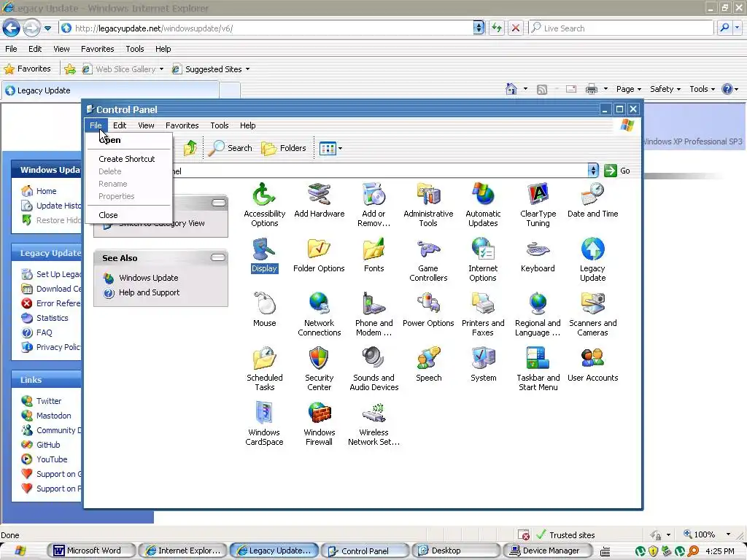Open Printers and Faxes icon
The image size is (747, 560).
pyautogui.click(x=483, y=315)
